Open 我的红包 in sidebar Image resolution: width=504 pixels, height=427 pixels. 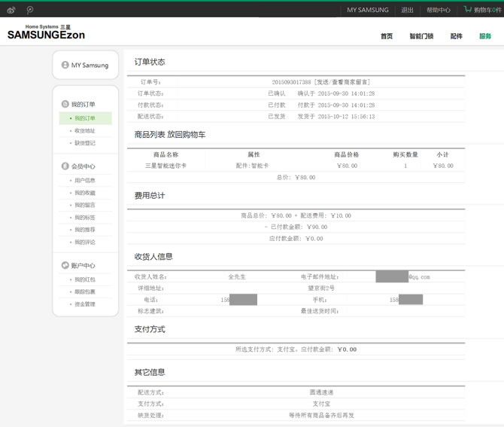(x=85, y=279)
